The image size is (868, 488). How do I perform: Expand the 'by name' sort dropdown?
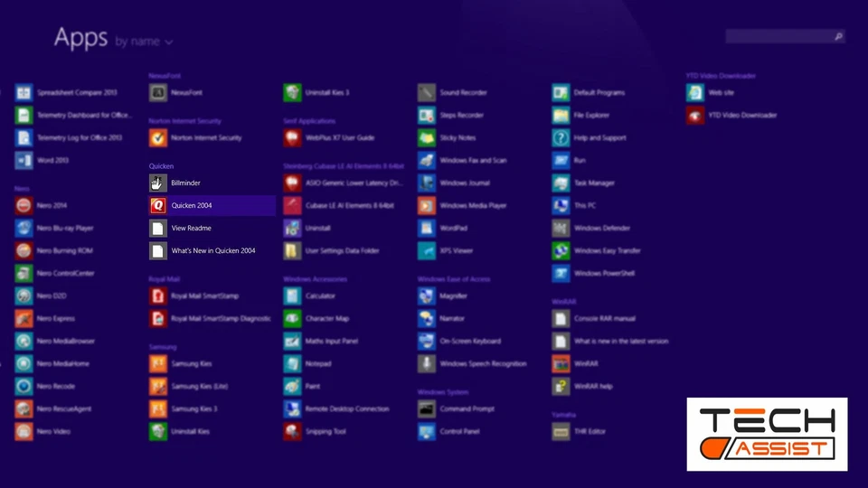(144, 42)
